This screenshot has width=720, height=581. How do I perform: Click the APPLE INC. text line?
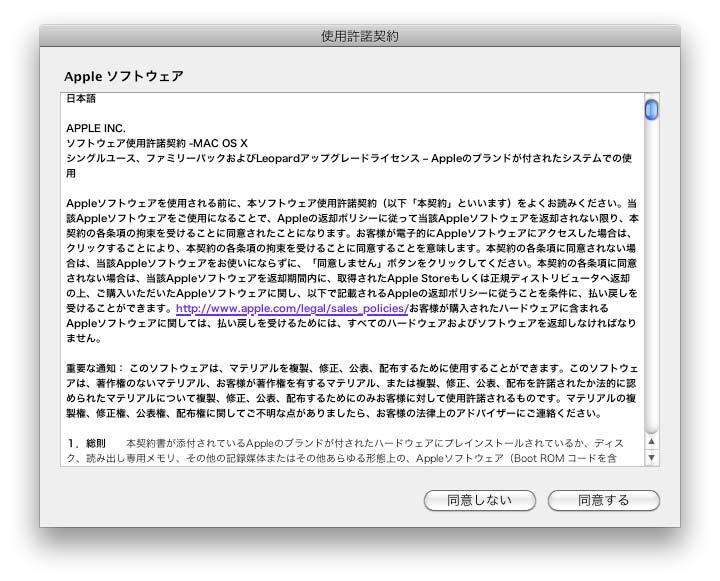[96, 129]
